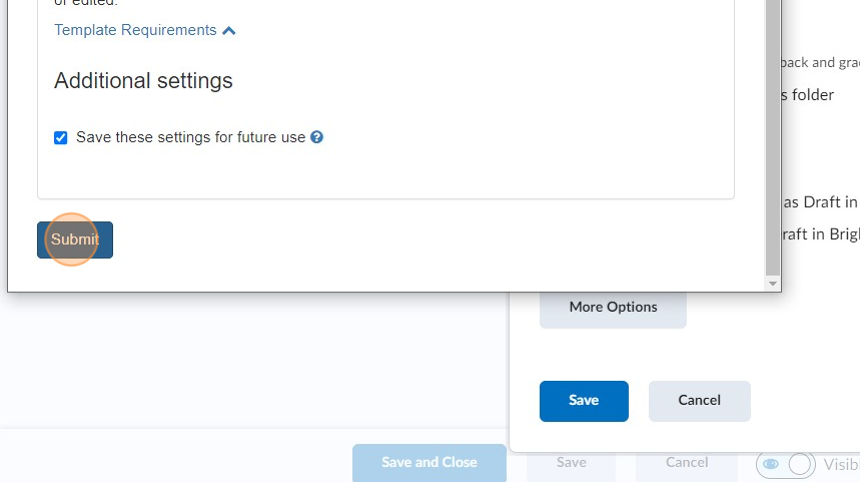Screen dimensions: 860x482
Task: Click the footer Cancel button
Action: (687, 462)
